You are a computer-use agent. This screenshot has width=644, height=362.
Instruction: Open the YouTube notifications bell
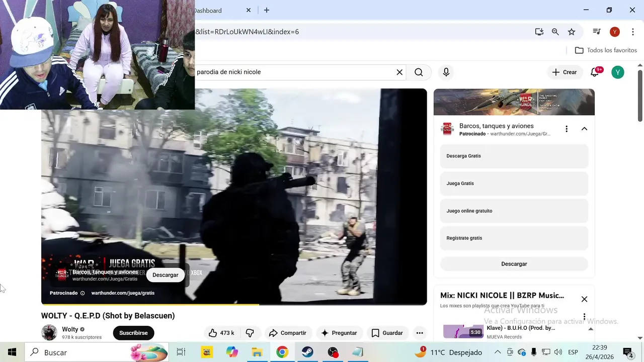pos(595,72)
